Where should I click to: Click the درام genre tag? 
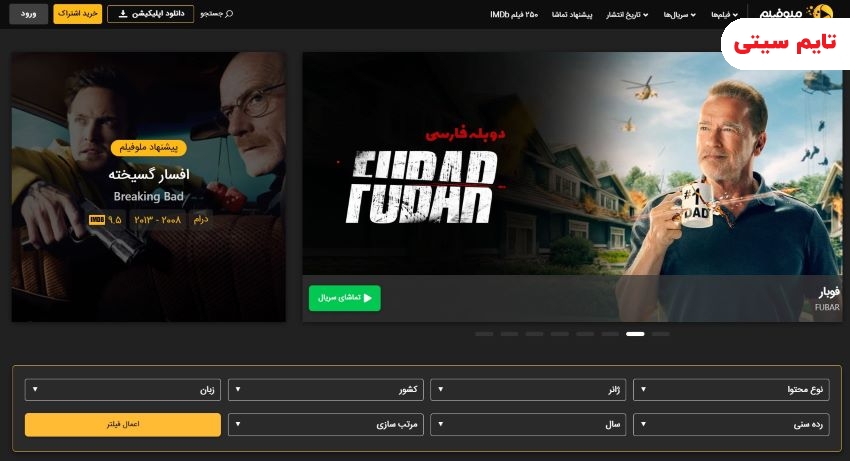(201, 220)
